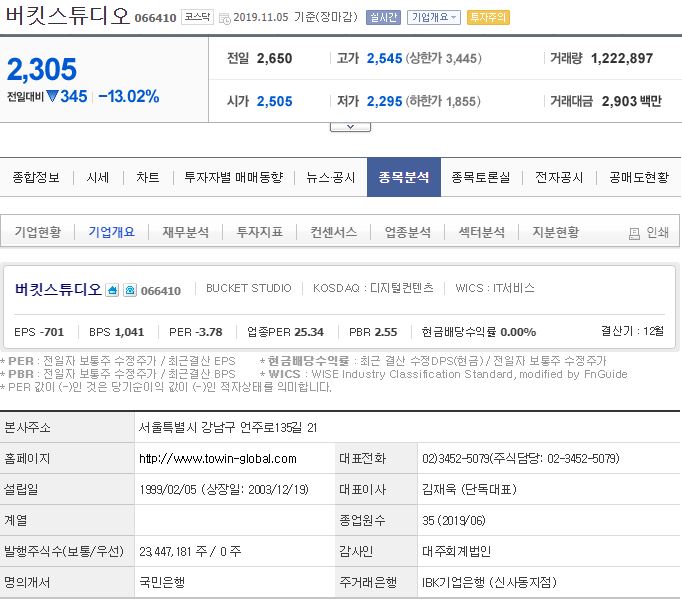Click the 거래대금 value 2,903 백만

pyautogui.click(x=632, y=101)
